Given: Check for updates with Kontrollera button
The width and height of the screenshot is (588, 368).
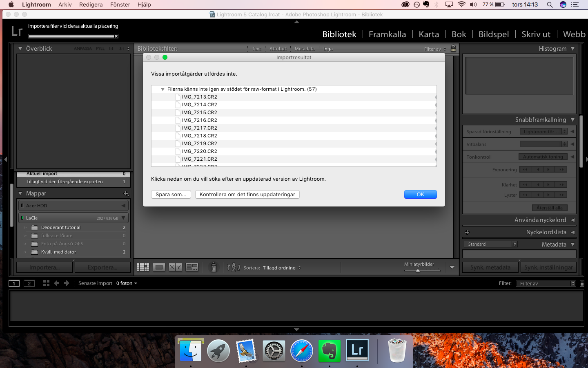Looking at the screenshot, I should [x=247, y=195].
